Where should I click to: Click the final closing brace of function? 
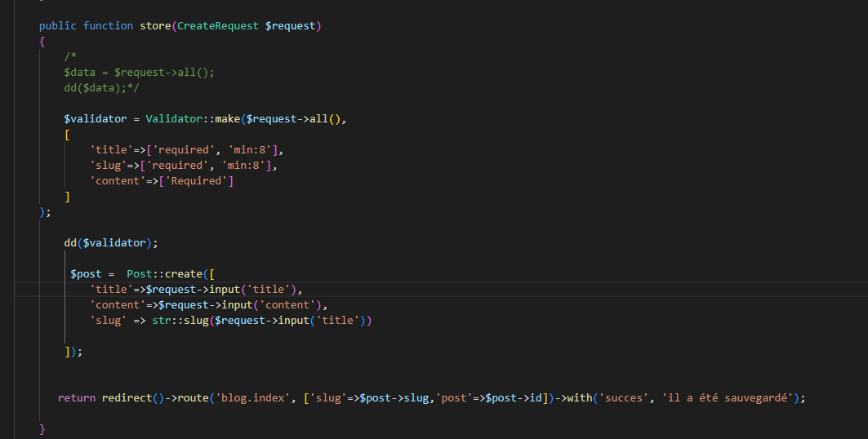tap(42, 428)
